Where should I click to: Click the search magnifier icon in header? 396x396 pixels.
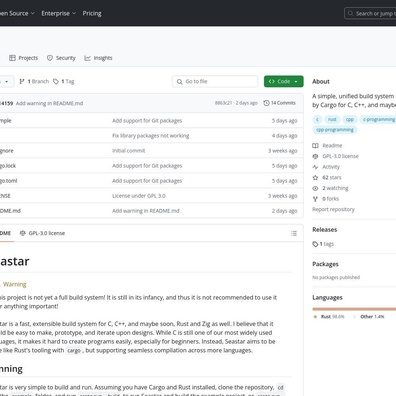pos(350,13)
